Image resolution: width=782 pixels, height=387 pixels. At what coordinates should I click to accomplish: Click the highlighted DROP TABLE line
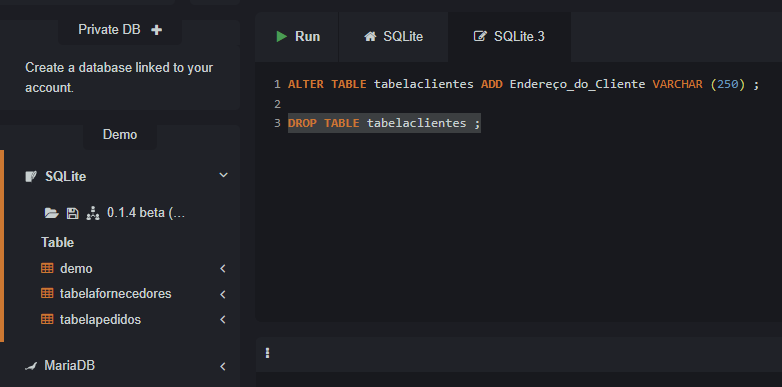pyautogui.click(x=384, y=123)
